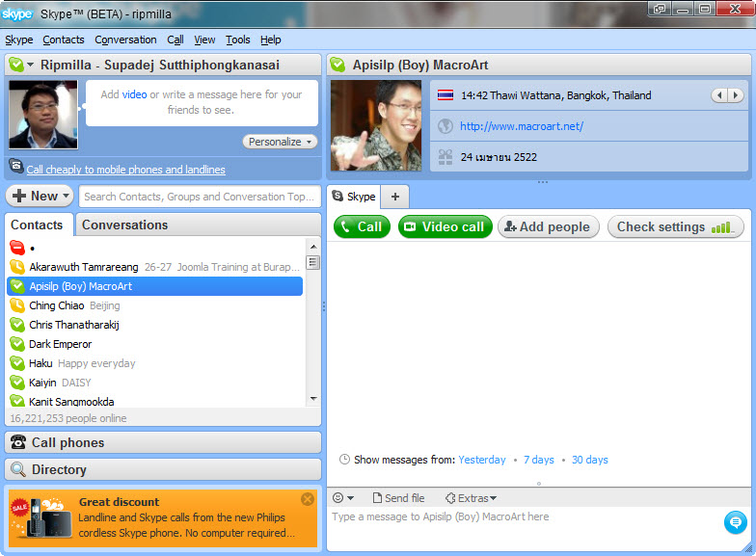Screen dimensions: 756x556
Task: Expand the Extras menu
Action: (x=471, y=498)
